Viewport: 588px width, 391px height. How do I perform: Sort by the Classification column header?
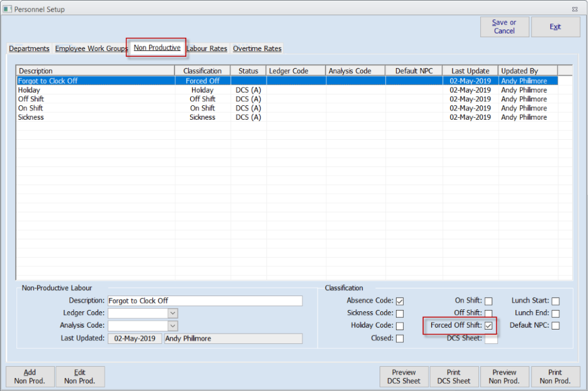coord(203,71)
